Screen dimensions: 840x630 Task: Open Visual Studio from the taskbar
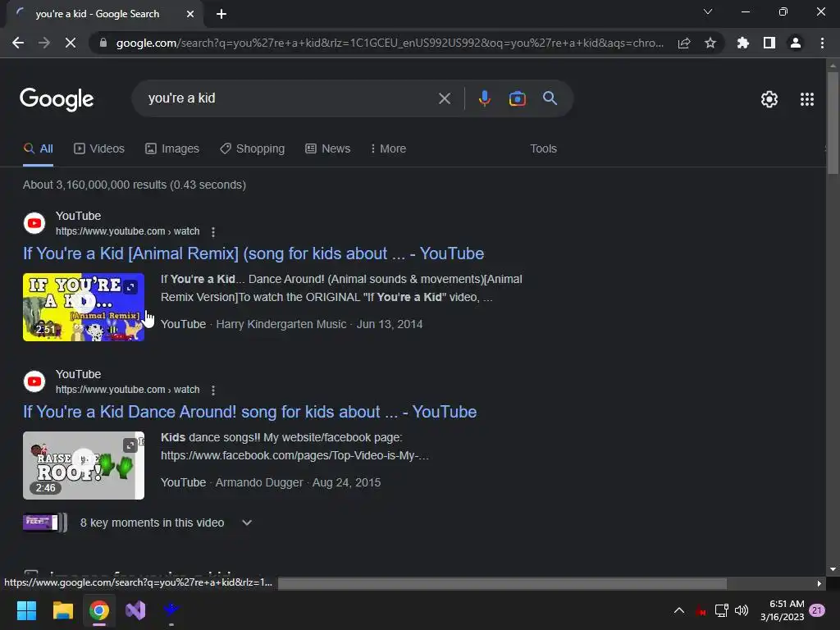135,610
